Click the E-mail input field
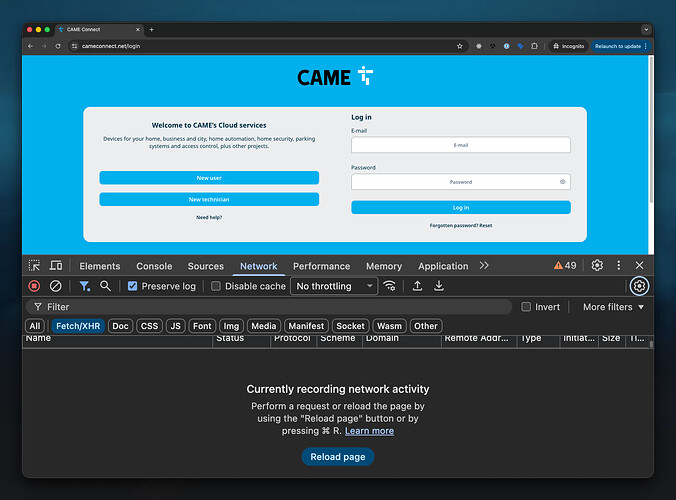The image size is (676, 500). [461, 145]
